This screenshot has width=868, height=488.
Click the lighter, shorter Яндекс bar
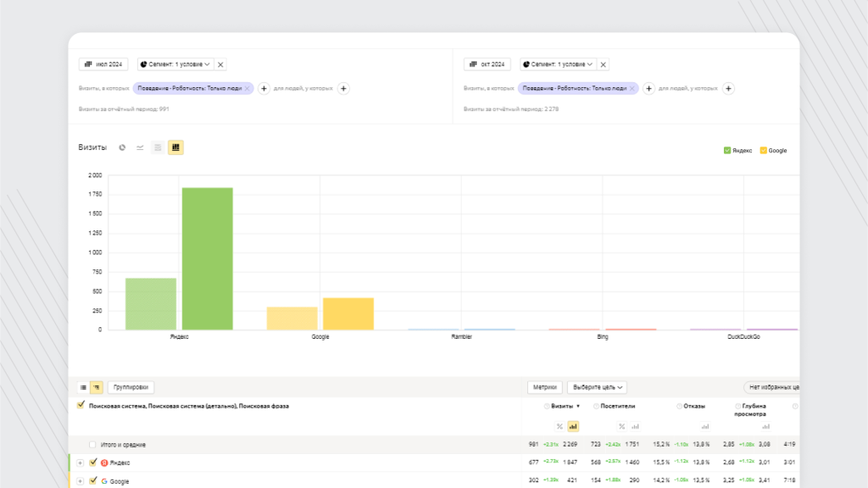point(151,304)
